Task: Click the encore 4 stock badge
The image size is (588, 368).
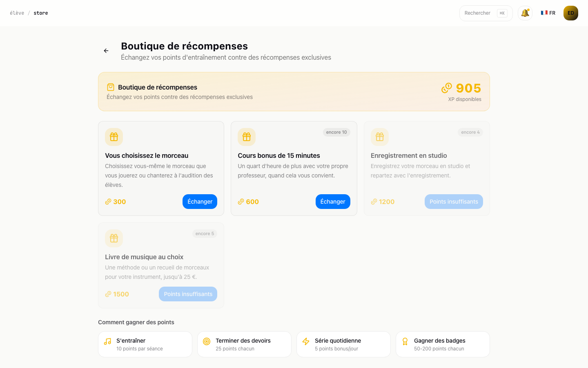Action: (470, 132)
